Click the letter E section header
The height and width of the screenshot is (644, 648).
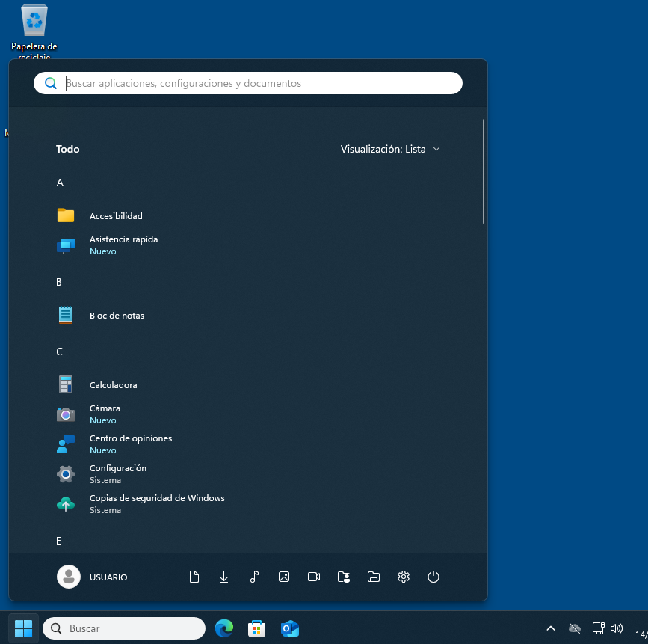pos(59,541)
